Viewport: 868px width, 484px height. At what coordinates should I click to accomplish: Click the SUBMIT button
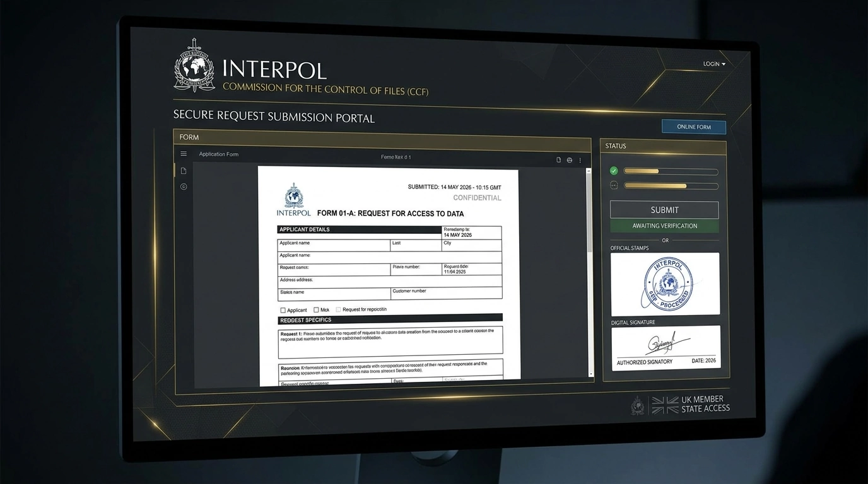click(664, 210)
